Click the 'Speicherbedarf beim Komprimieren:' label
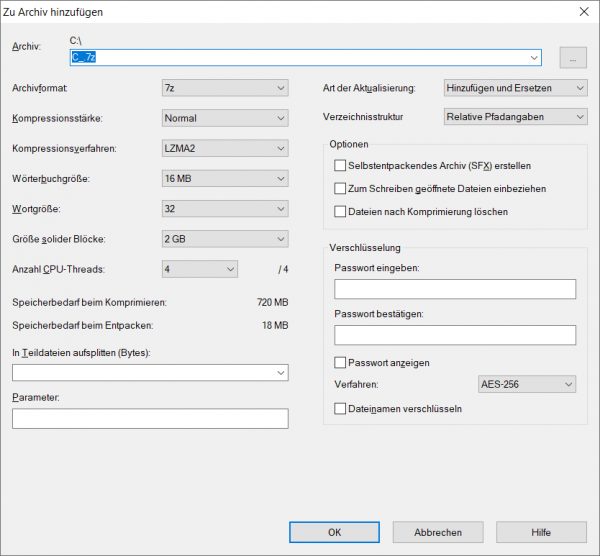Viewport: 600px width, 556px height. (x=89, y=302)
